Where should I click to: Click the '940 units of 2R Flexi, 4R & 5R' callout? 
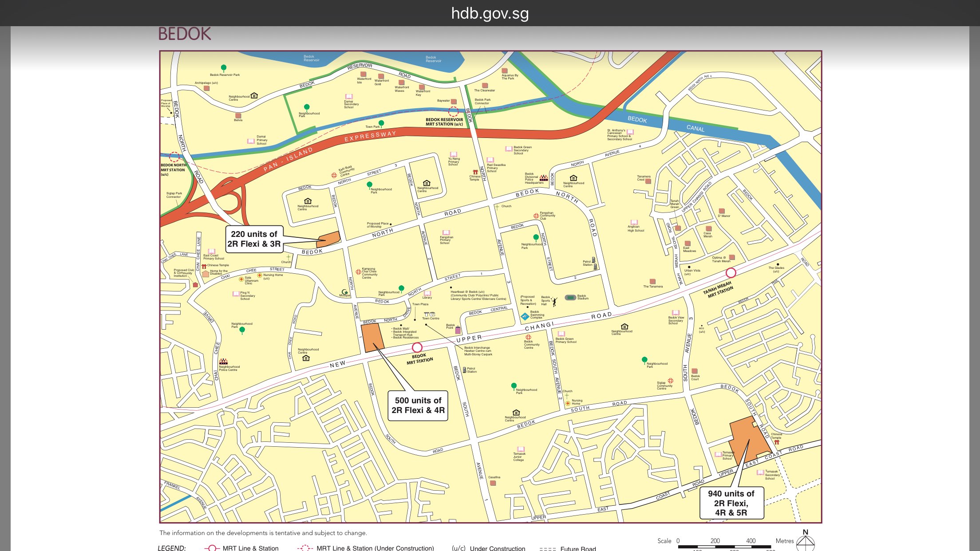(x=731, y=503)
